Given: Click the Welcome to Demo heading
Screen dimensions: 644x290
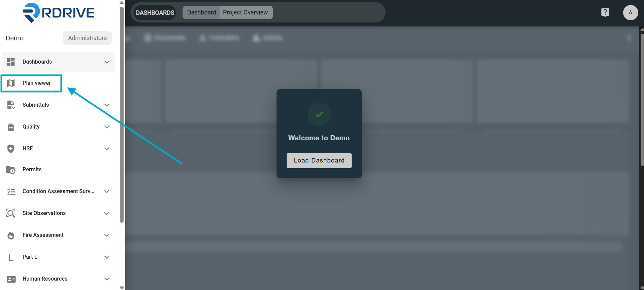Looking at the screenshot, I should pos(319,138).
